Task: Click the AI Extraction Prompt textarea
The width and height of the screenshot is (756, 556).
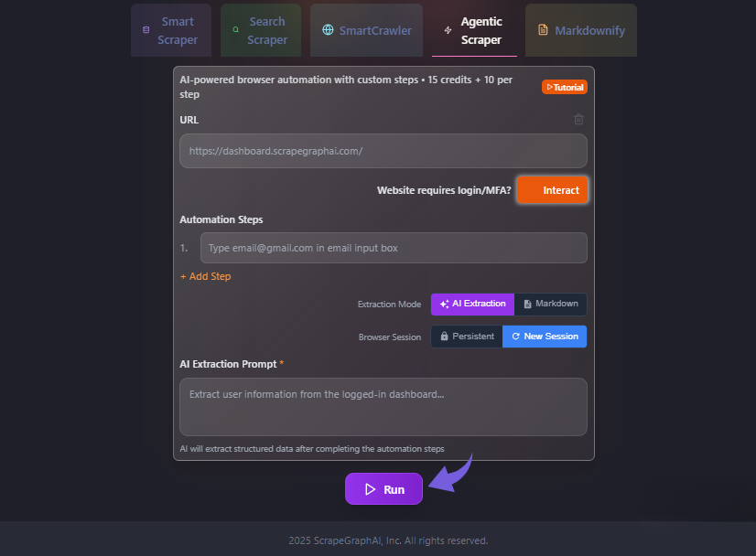Action: click(383, 407)
